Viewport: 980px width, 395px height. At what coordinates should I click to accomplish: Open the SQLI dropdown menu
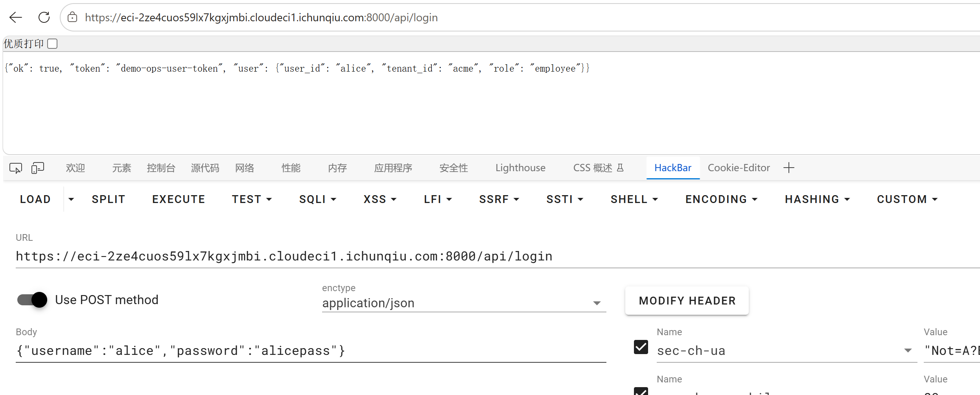[318, 199]
